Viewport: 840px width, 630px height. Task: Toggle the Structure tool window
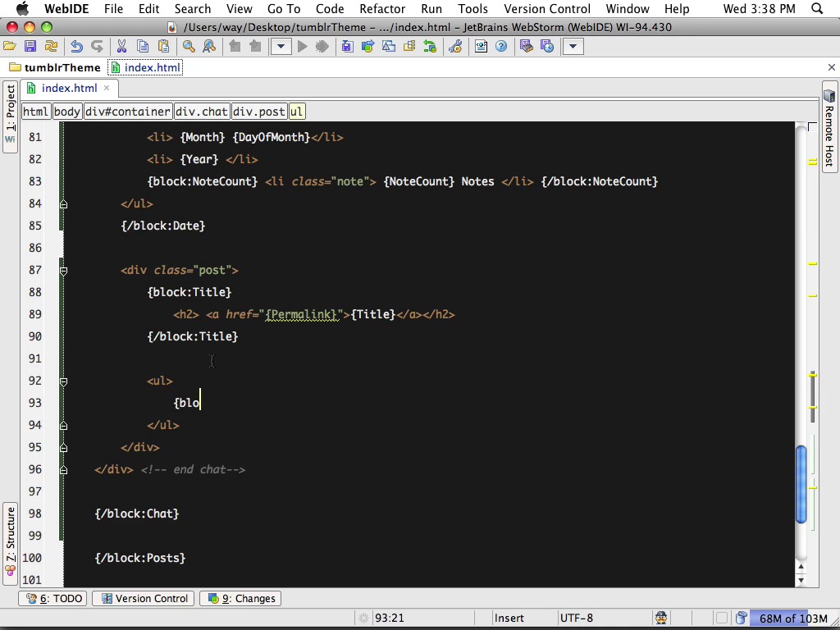coord(10,545)
